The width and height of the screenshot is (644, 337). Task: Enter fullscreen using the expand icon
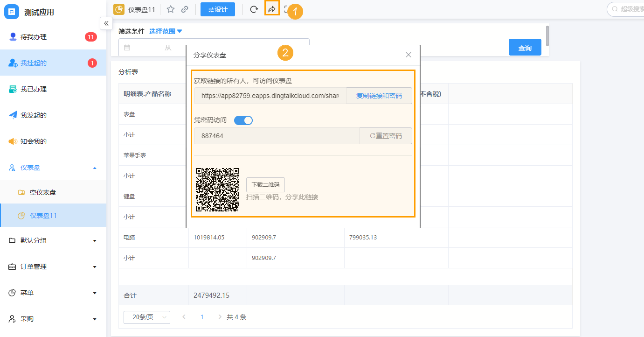(x=287, y=9)
